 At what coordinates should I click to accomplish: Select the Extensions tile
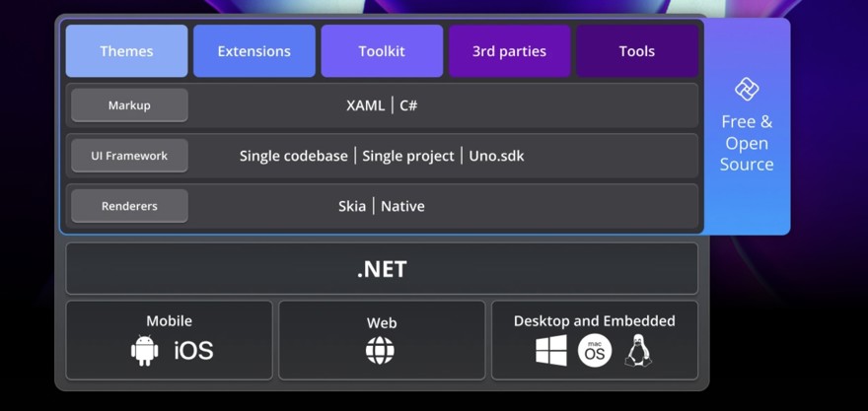(254, 51)
